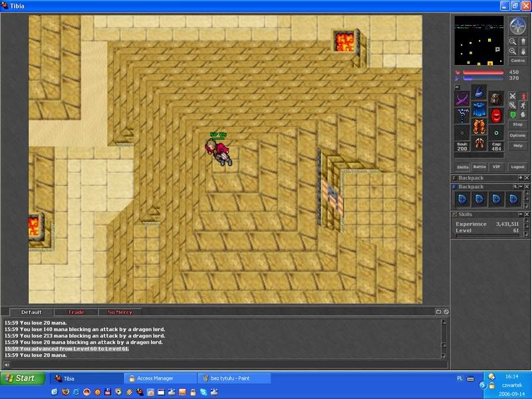532x399 pixels.
Task: Open the Options menu
Action: click(x=518, y=135)
